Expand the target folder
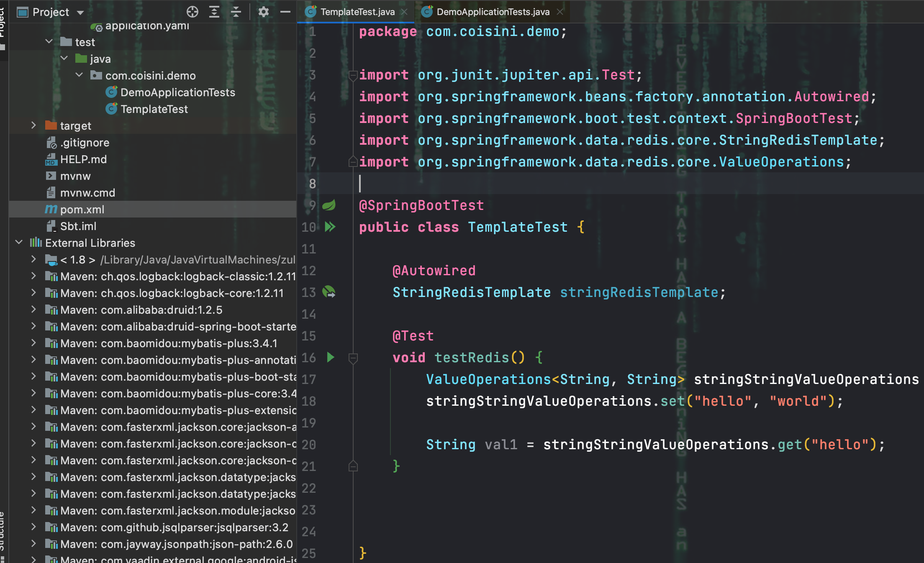Screen dimensions: 924x563 pos(33,125)
